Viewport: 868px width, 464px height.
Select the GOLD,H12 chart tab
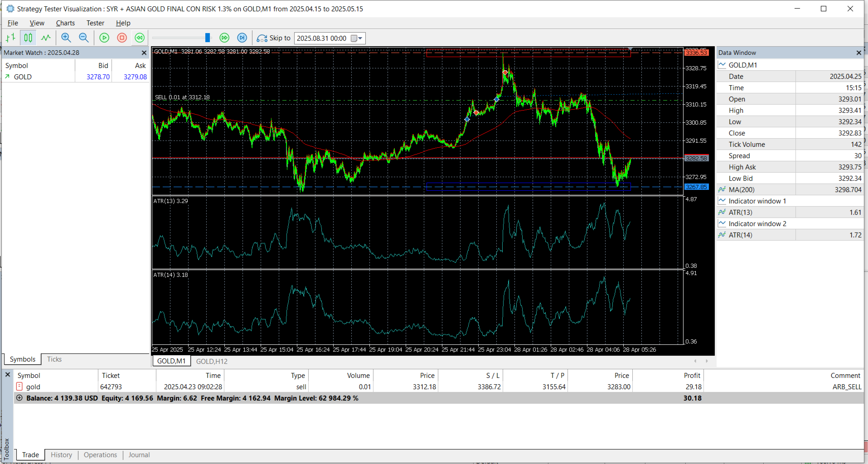tap(212, 361)
